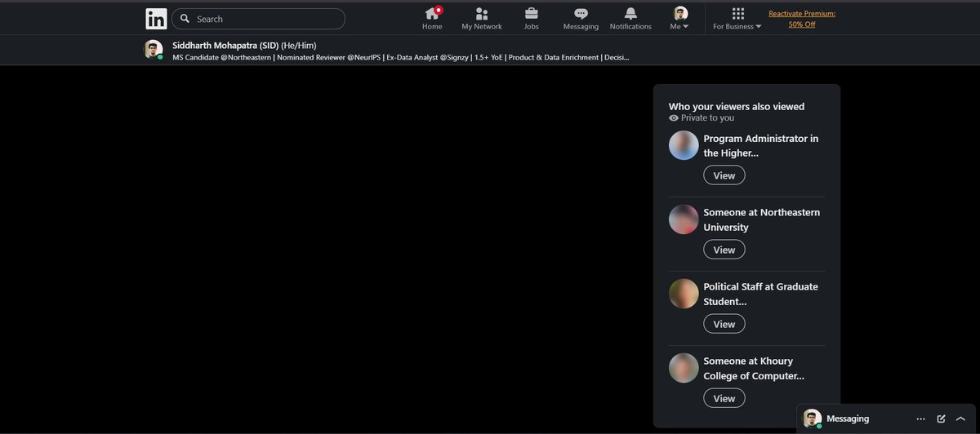The width and height of the screenshot is (980, 434).
Task: View Someone at Northeastern University profile
Action: point(724,250)
